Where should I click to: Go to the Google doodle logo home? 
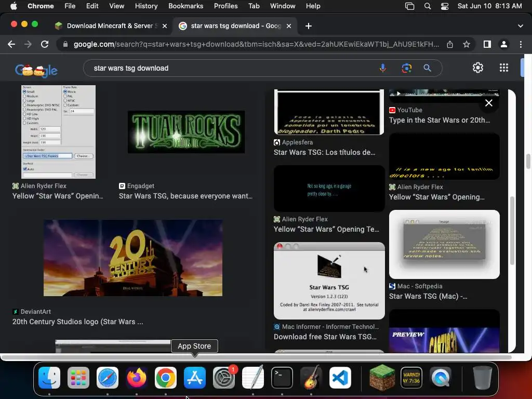pyautogui.click(x=36, y=70)
